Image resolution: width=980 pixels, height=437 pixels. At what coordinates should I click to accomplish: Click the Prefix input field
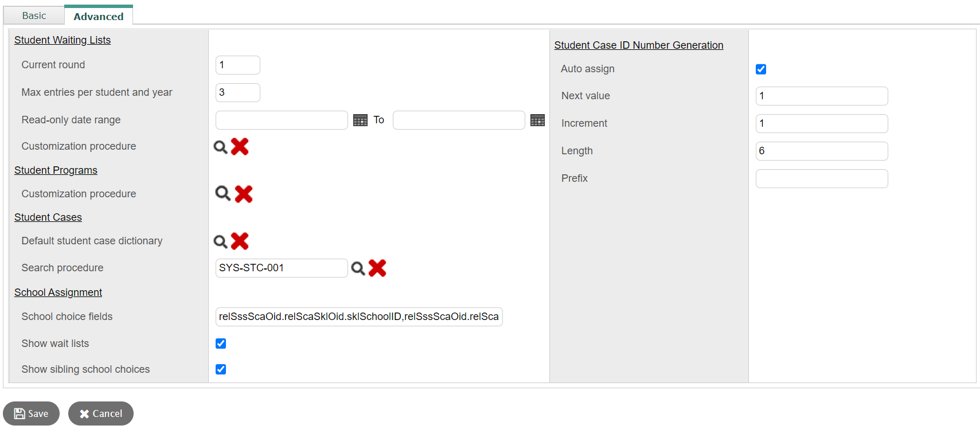[822, 178]
